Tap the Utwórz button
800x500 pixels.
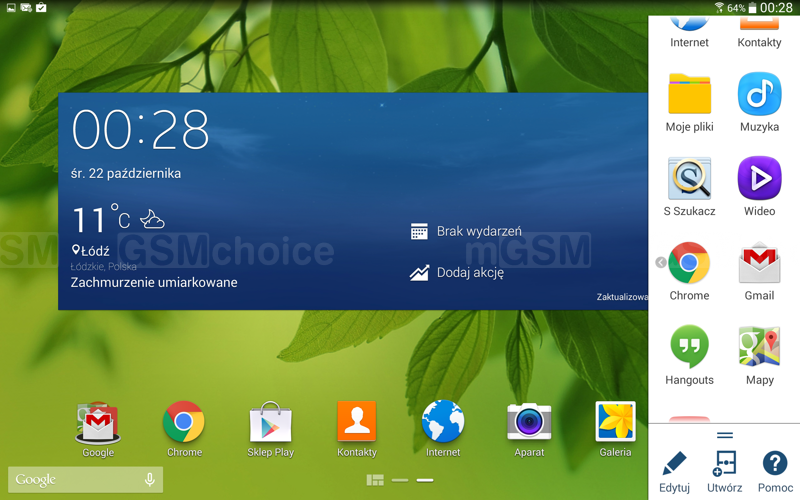[724, 470]
